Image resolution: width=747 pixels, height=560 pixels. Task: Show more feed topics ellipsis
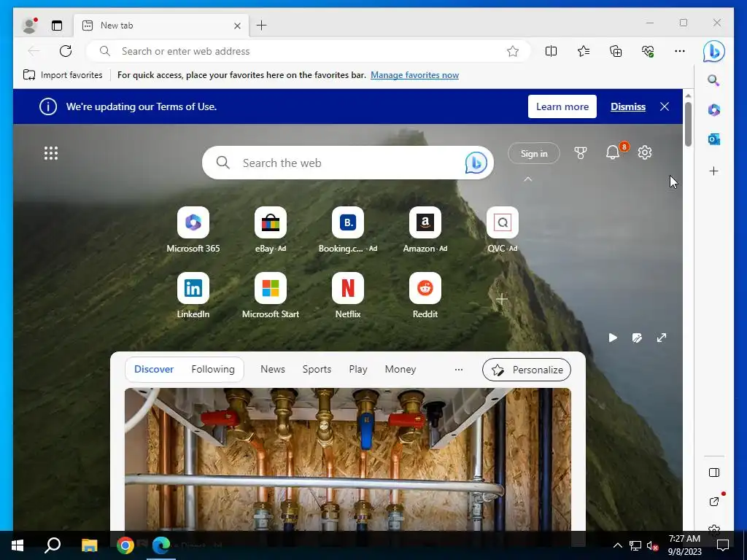coord(458,370)
